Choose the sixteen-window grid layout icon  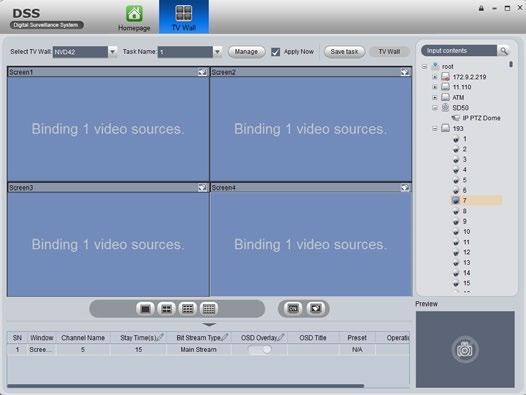click(x=209, y=308)
